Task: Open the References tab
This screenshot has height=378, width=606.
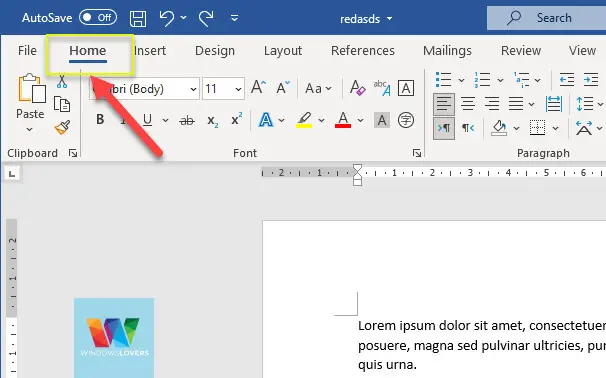Action: click(x=363, y=51)
